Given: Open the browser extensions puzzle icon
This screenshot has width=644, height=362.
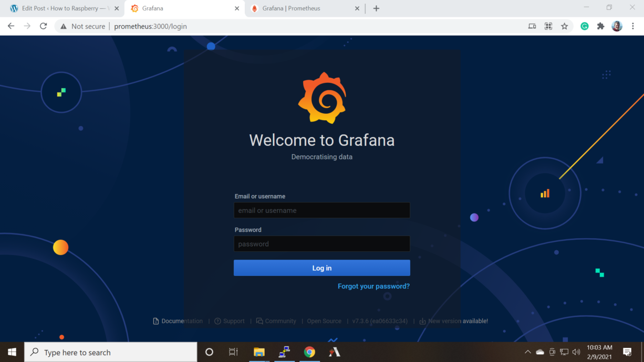Looking at the screenshot, I should [600, 26].
